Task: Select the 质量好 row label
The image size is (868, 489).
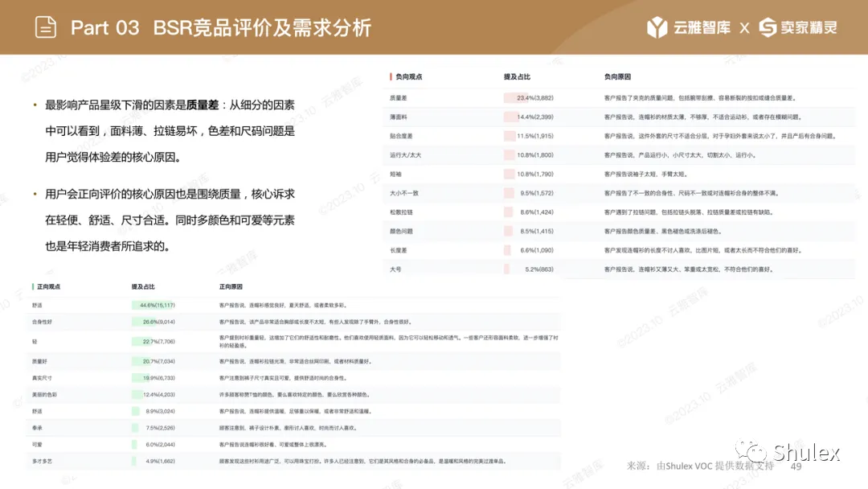Action: pos(39,361)
